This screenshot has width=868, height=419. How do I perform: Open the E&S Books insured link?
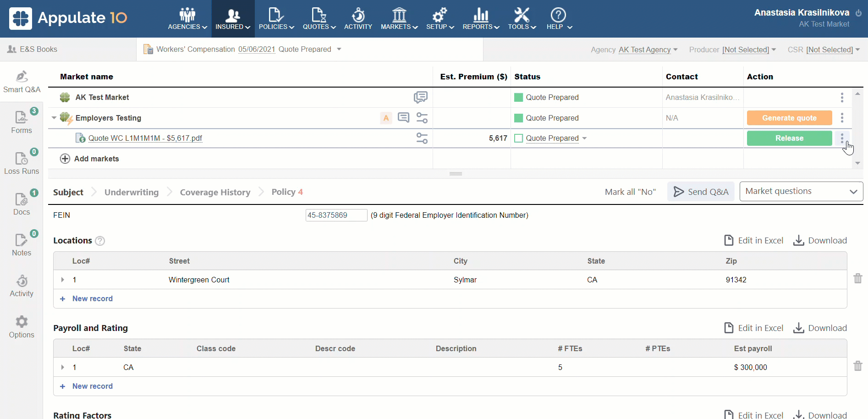click(32, 49)
